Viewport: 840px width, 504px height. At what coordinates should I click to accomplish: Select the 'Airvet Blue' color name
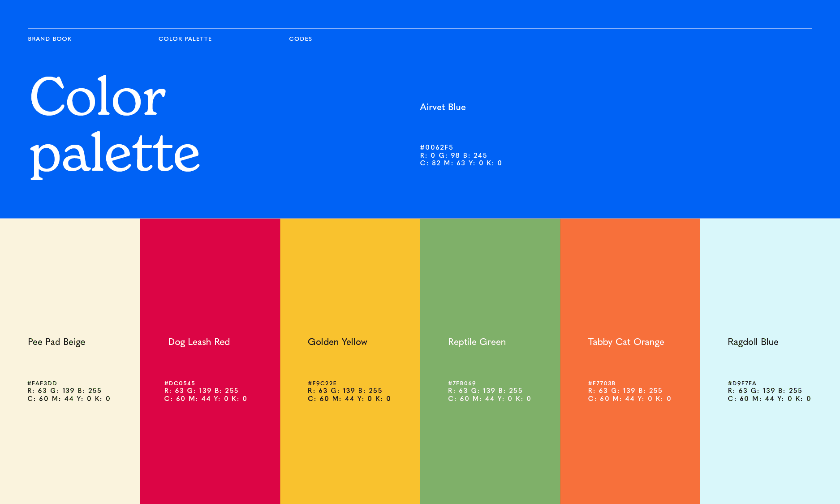tap(443, 107)
